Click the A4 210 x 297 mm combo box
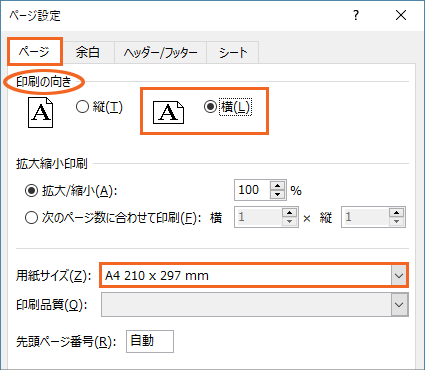This screenshot has height=370, width=425. 254,275
